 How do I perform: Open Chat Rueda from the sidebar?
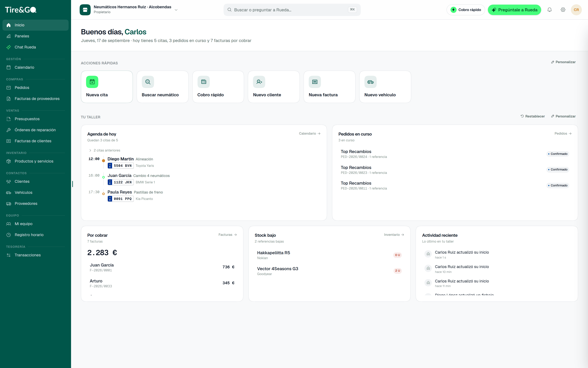[36, 47]
